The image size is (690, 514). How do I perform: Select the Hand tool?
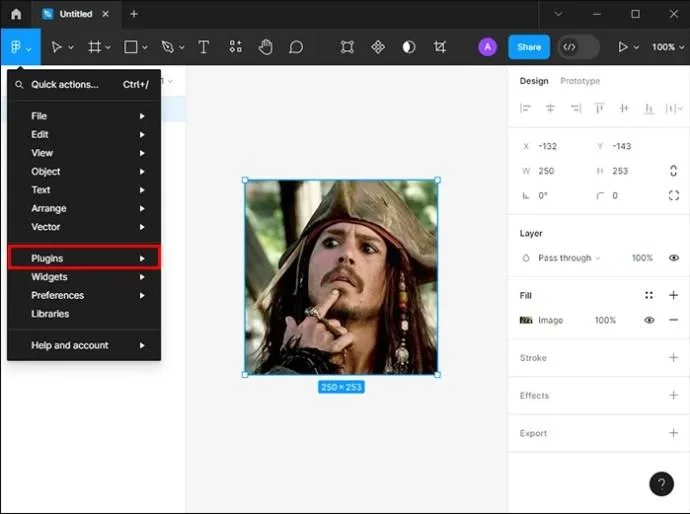(x=265, y=47)
